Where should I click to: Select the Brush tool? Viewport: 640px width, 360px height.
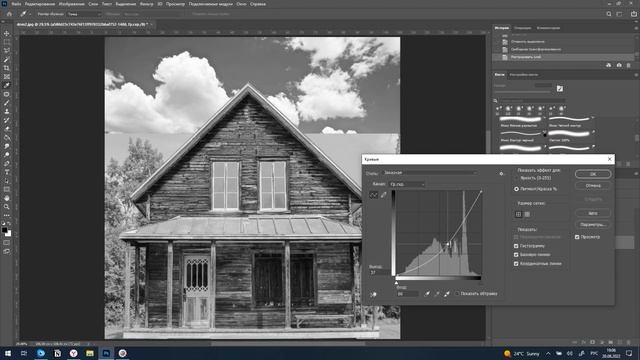7,102
